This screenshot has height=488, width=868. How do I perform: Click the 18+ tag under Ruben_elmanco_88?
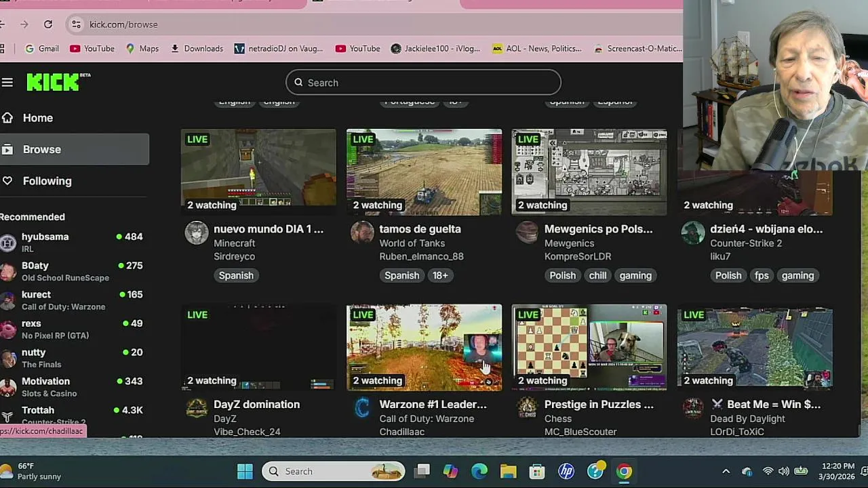point(440,276)
